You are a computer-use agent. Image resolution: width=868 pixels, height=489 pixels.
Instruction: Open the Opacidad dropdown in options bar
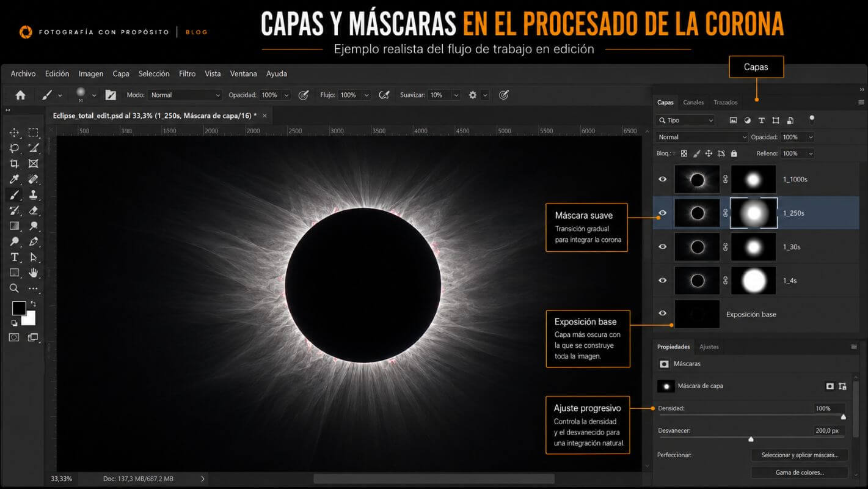pos(286,95)
